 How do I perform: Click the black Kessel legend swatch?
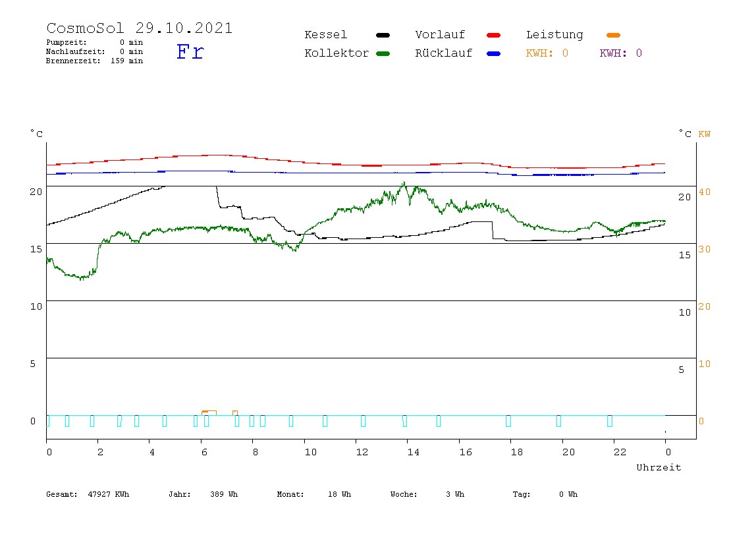click(383, 35)
